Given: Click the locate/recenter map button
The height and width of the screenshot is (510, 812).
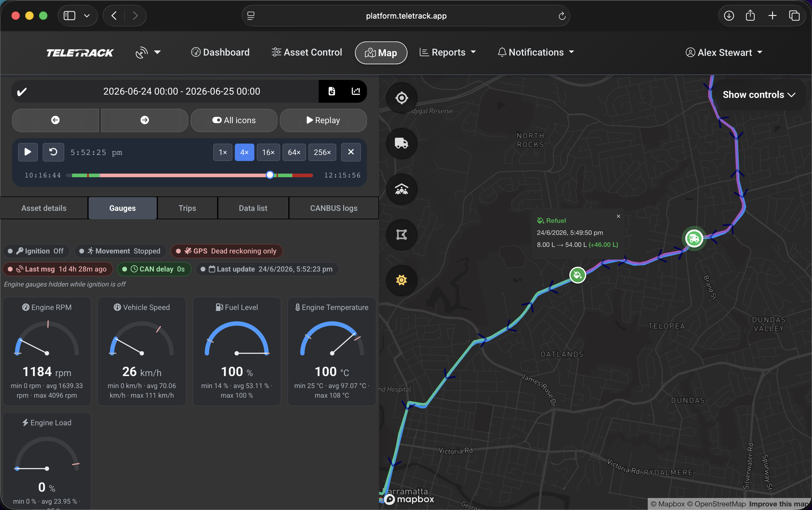Looking at the screenshot, I should coord(401,98).
